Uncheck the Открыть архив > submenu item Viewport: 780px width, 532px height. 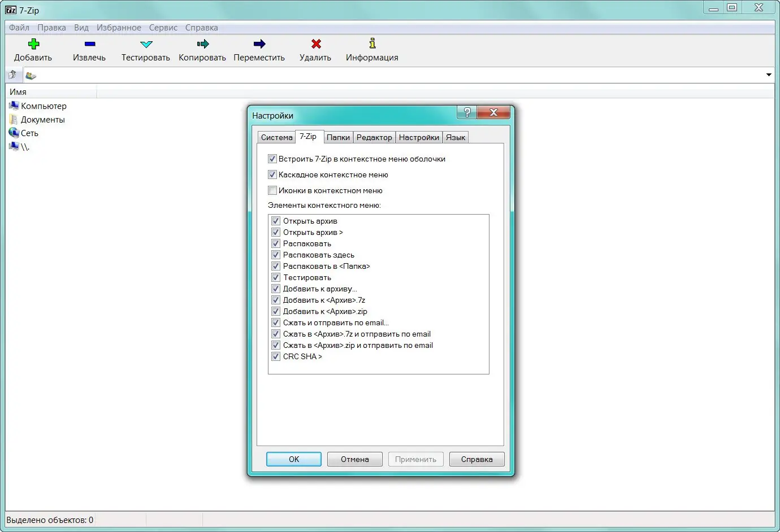276,232
